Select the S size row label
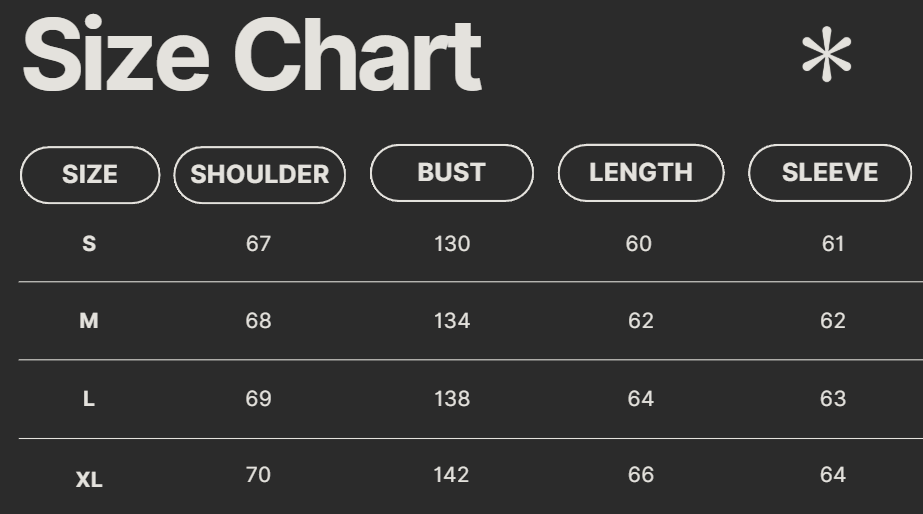This screenshot has width=923, height=514. pos(89,244)
